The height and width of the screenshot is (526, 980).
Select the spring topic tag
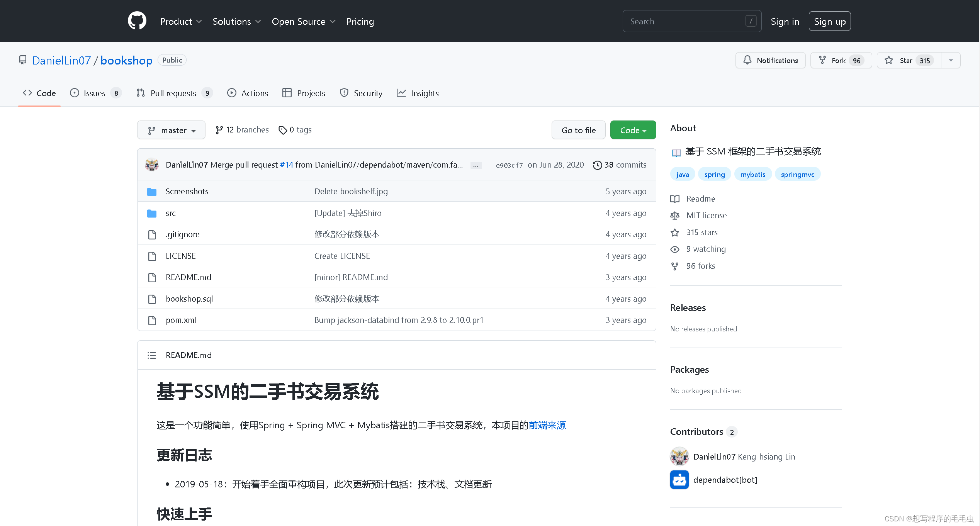[x=715, y=174]
